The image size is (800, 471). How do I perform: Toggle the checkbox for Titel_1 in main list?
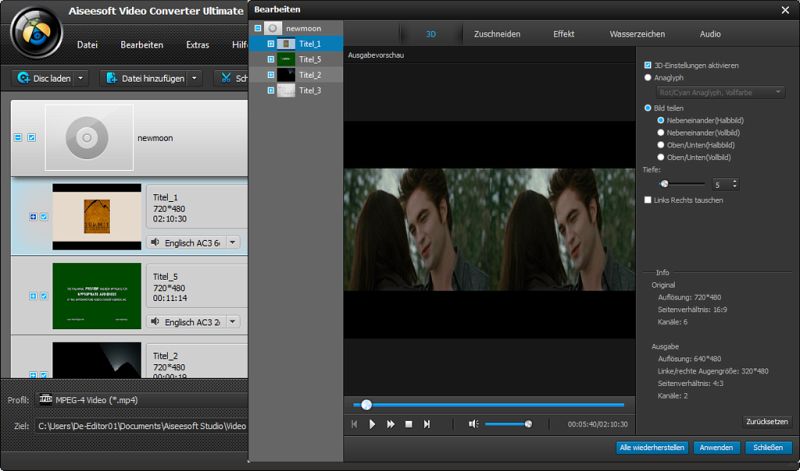44,217
